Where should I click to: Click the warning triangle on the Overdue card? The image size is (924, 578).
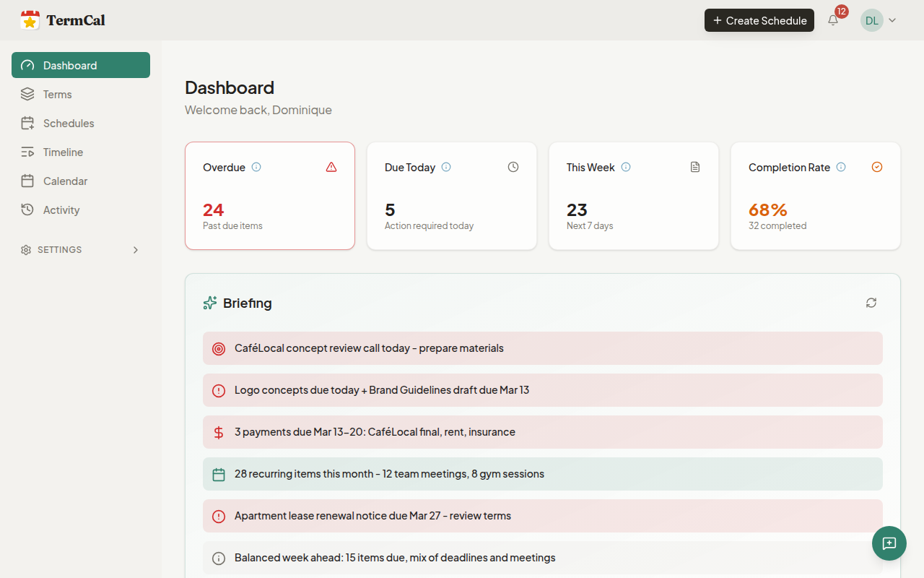pos(331,167)
